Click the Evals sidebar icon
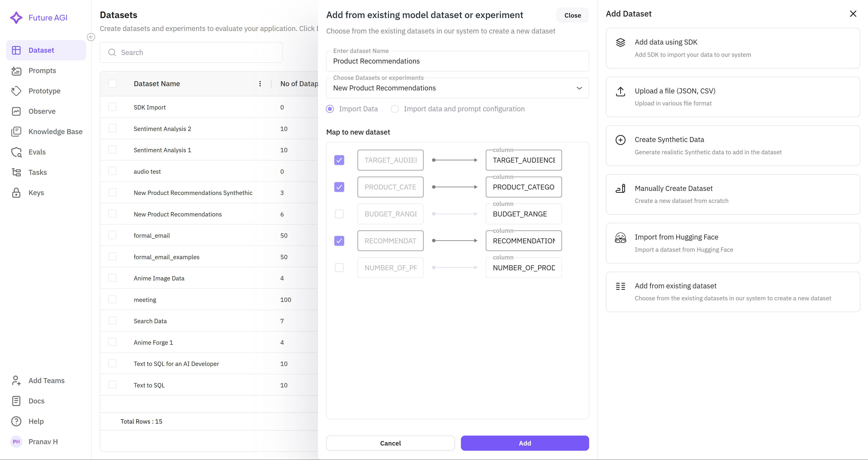868x460 pixels. 16,152
